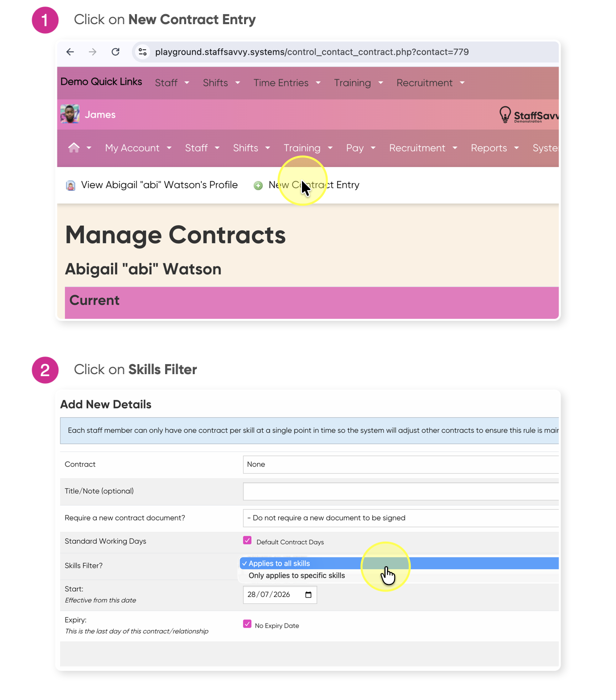This screenshot has width=616, height=700.
Task: Open the Time Entries quick link menu
Action: click(287, 83)
